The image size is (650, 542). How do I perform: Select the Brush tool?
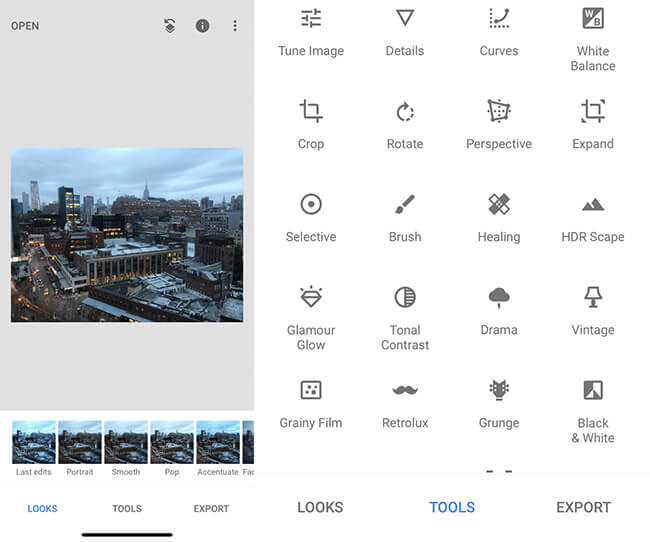tap(405, 218)
